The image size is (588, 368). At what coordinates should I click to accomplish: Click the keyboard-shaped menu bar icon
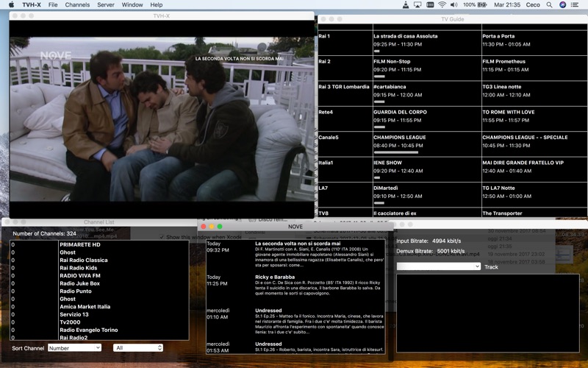430,4
